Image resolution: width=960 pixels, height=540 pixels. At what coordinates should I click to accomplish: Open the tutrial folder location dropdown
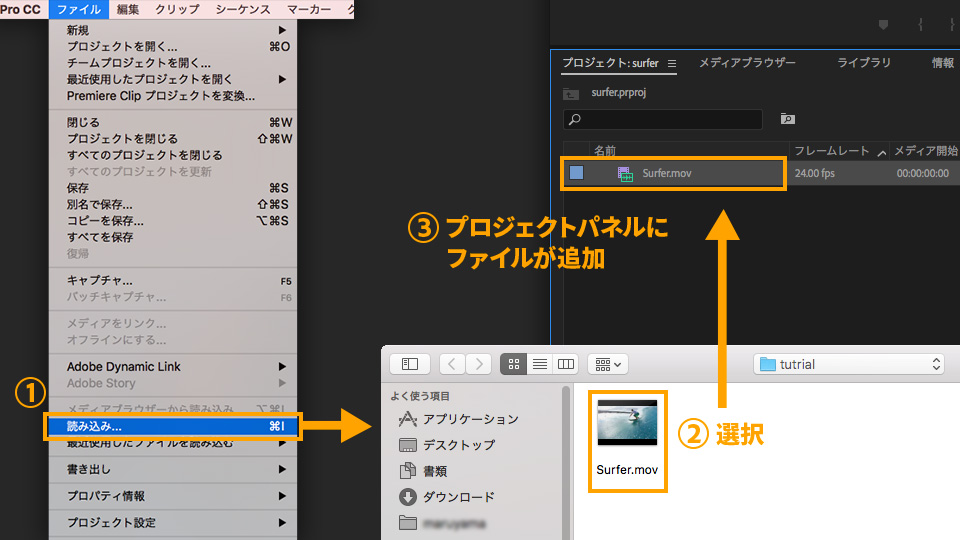coord(849,364)
